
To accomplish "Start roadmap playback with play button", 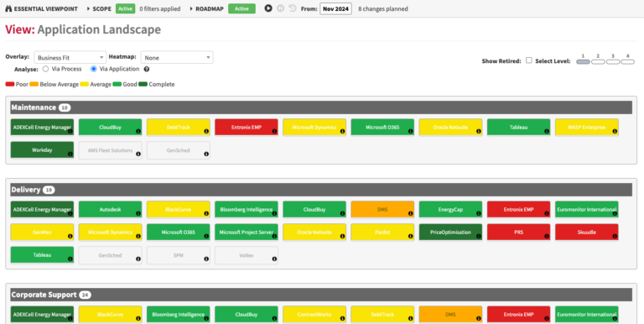I will pyautogui.click(x=268, y=8).
